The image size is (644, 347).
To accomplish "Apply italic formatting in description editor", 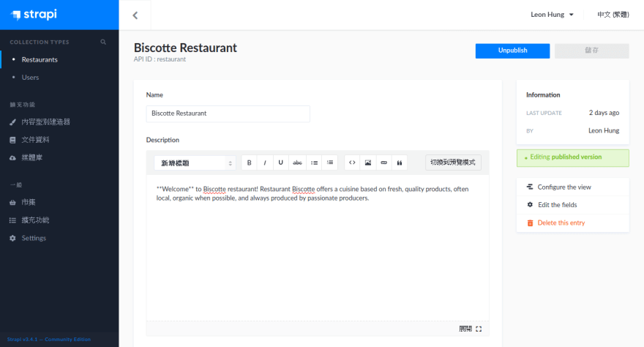I will [x=265, y=163].
